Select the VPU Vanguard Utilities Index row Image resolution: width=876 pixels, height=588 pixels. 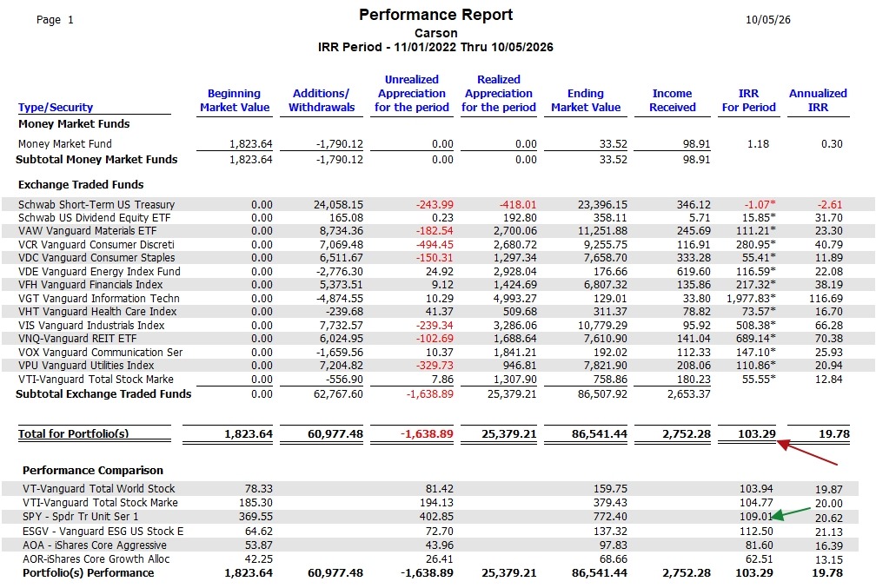click(x=438, y=365)
